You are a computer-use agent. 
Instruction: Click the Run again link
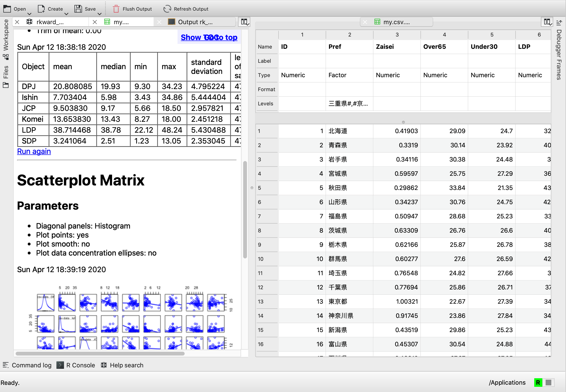coord(34,151)
